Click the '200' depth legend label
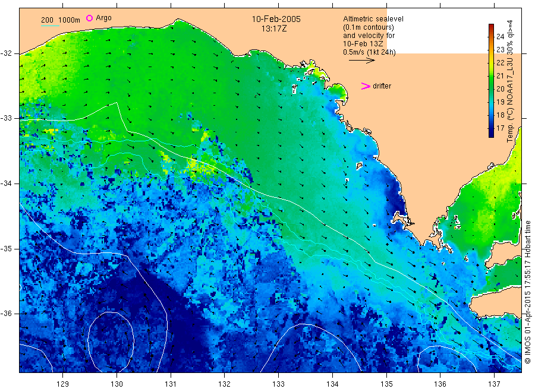Screen dimensions: 535x392 click(x=47, y=20)
